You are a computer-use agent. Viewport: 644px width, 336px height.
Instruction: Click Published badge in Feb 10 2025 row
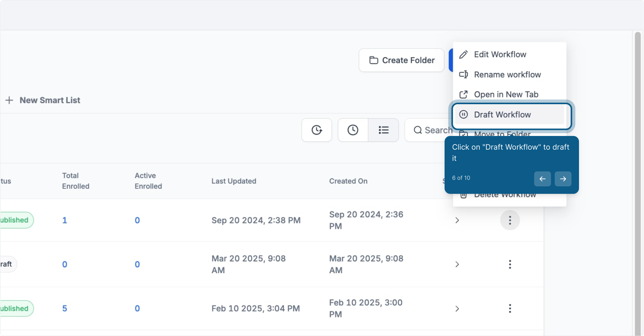pyautogui.click(x=17, y=309)
